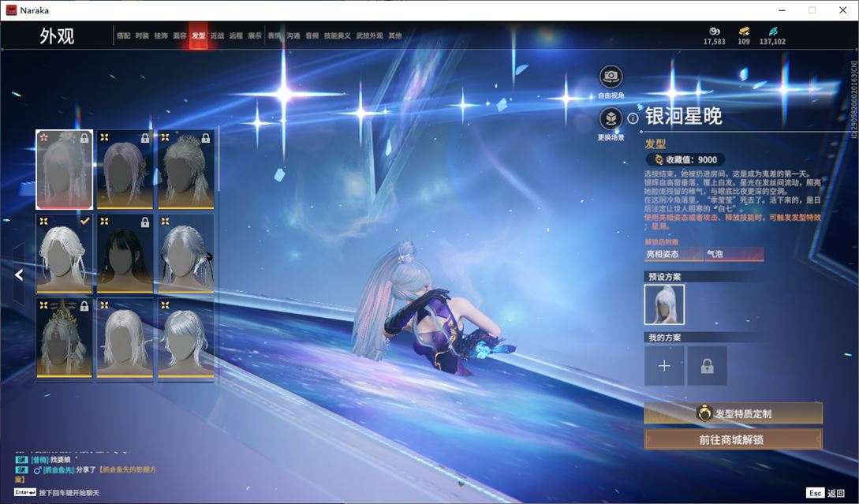The width and height of the screenshot is (859, 504).
Task: Click the 外观 page title
Action: (57, 36)
